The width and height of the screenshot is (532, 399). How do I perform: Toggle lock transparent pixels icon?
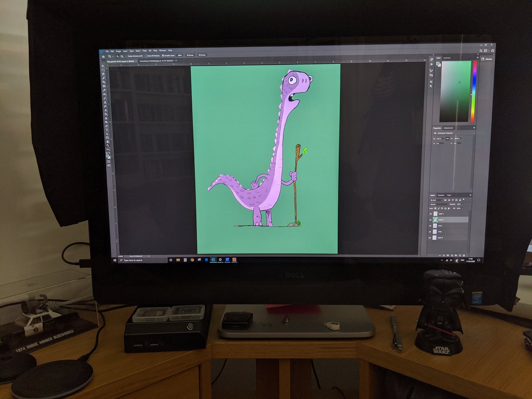[x=435, y=208]
